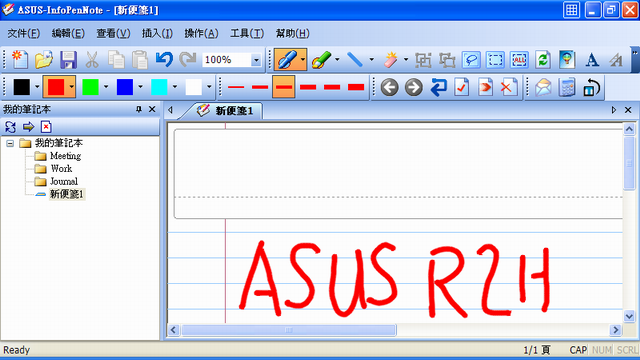Go to next page with right arrow

coord(413,87)
